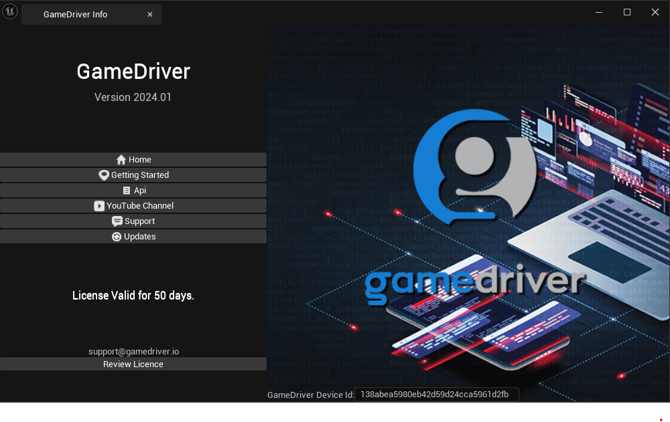670x422 pixels.
Task: Click the large GameDriver logo emblem
Action: tap(474, 165)
